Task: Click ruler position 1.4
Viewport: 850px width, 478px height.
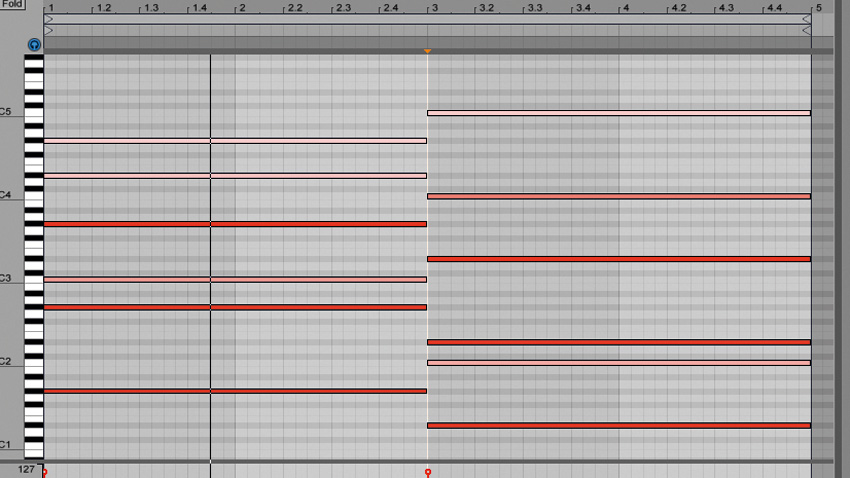Action: click(x=200, y=8)
